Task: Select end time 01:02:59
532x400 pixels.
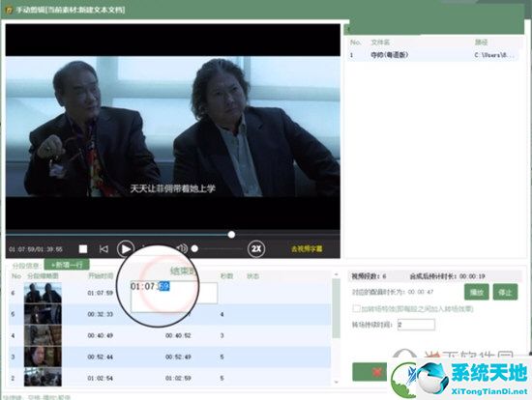Action: 178,378
